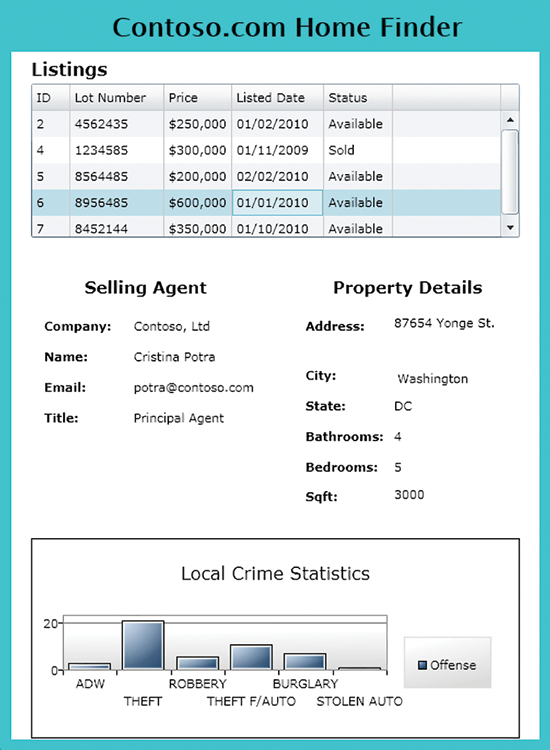Click the THEFT bar in crime chart
This screenshot has width=550, height=750.
143,645
